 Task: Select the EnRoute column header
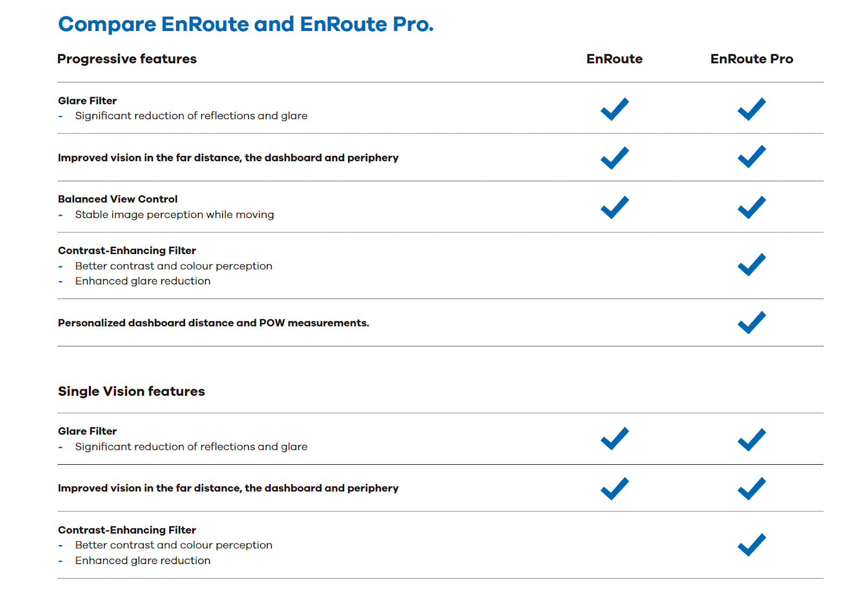tap(614, 59)
